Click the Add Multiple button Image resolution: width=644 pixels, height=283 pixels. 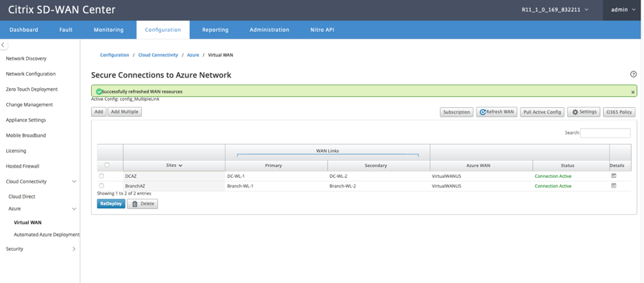(x=125, y=112)
